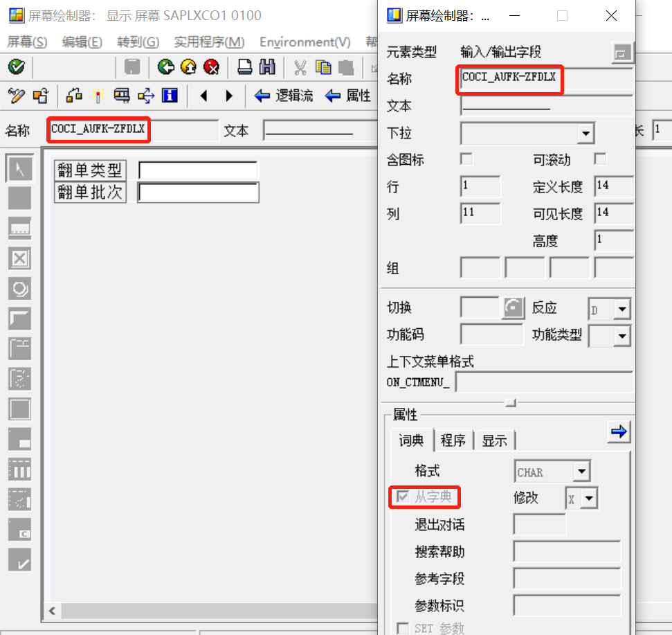The height and width of the screenshot is (635, 672).
Task: Open the 反应 dropdown
Action: (x=622, y=309)
